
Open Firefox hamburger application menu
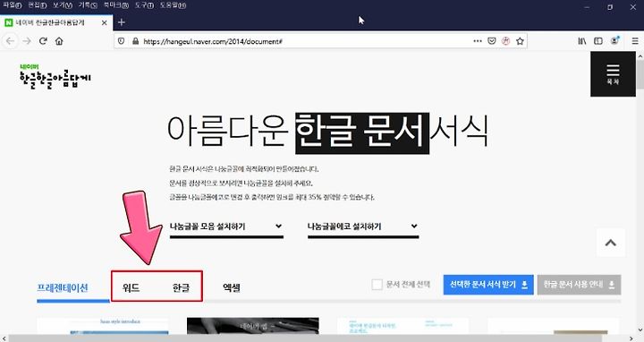coord(635,41)
